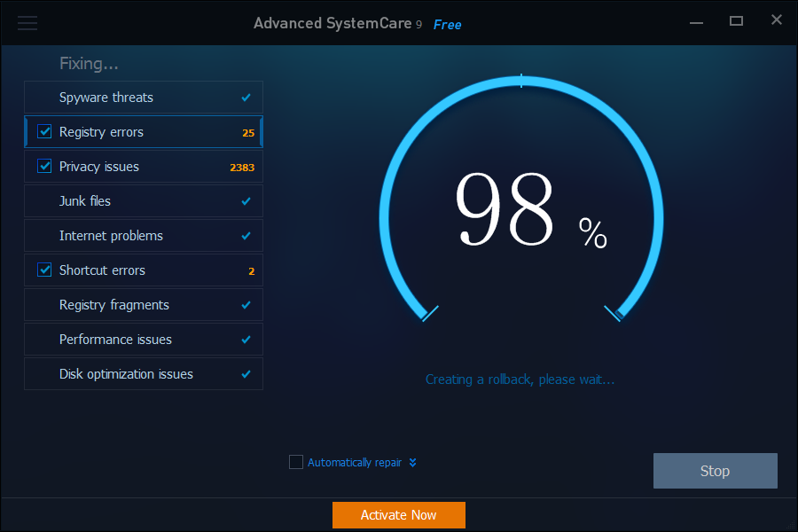
Task: Click the Disk optimization issues checkmark
Action: click(246, 374)
